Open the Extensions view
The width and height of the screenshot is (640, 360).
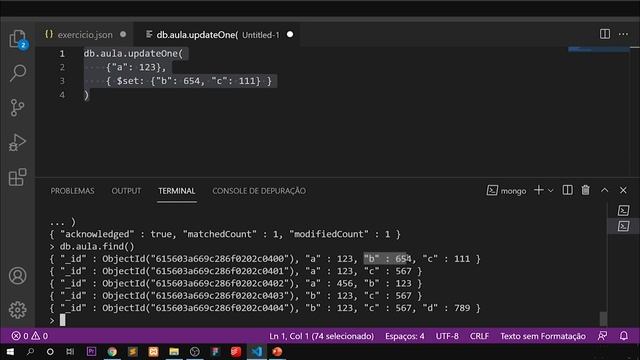pyautogui.click(x=18, y=177)
